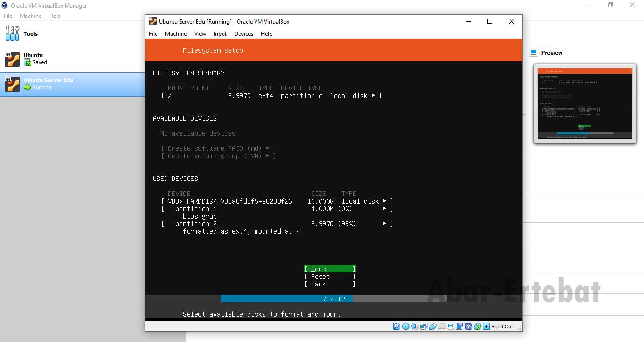
Task: Open the Input menu
Action: click(x=220, y=34)
